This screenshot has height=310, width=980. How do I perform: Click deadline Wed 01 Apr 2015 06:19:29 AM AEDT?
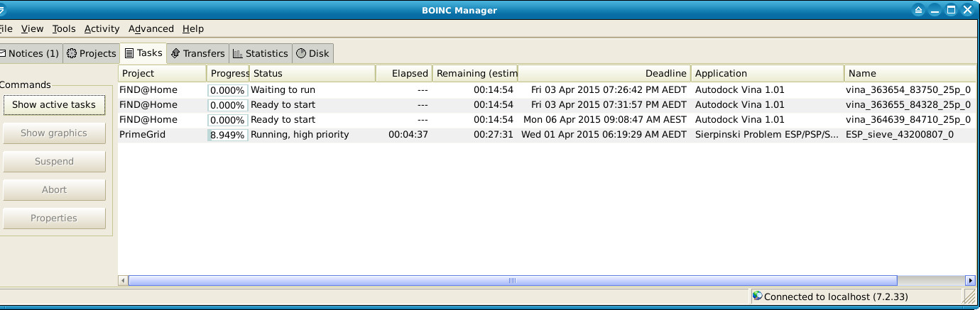(x=604, y=135)
